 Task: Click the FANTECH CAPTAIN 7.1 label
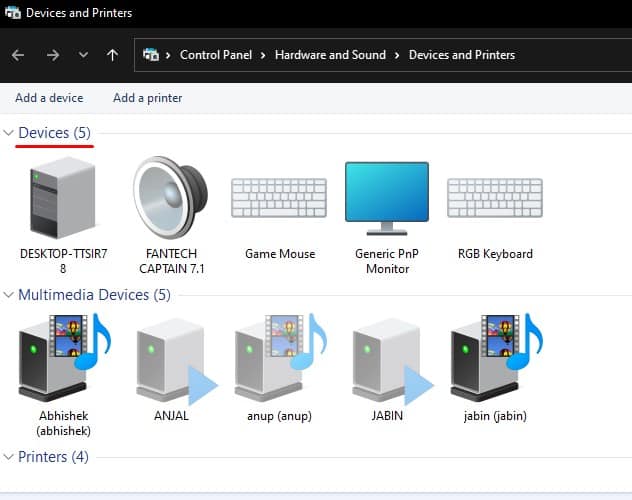click(x=172, y=261)
